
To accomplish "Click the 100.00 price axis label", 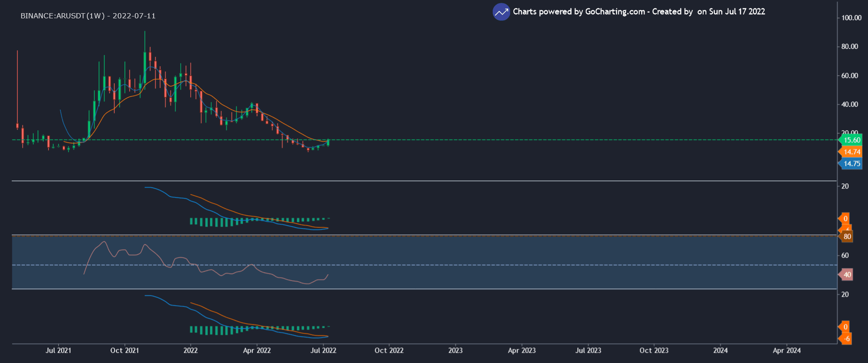I will coord(852,18).
